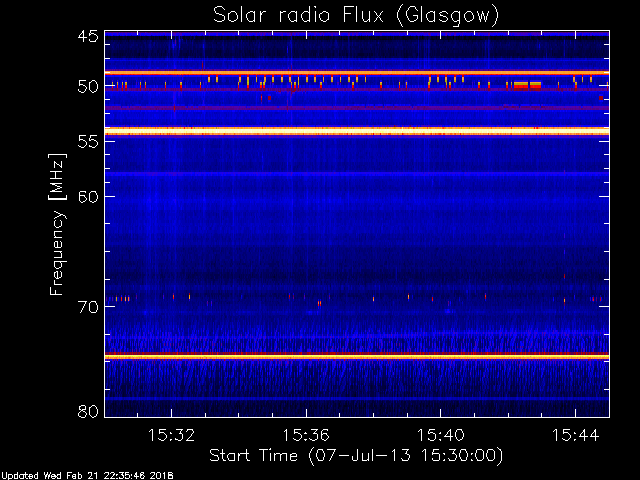Click the 'Solar radio Flux (Glasgow)' title
This screenshot has height=480, width=640.
click(x=356, y=16)
